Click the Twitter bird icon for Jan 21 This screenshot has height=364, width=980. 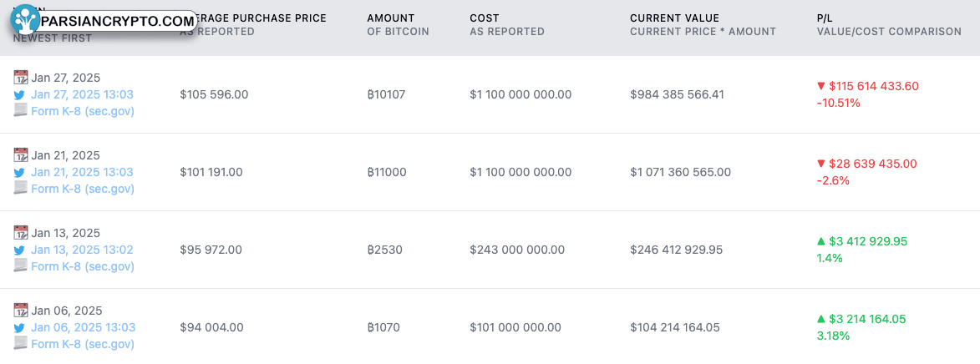click(20, 172)
